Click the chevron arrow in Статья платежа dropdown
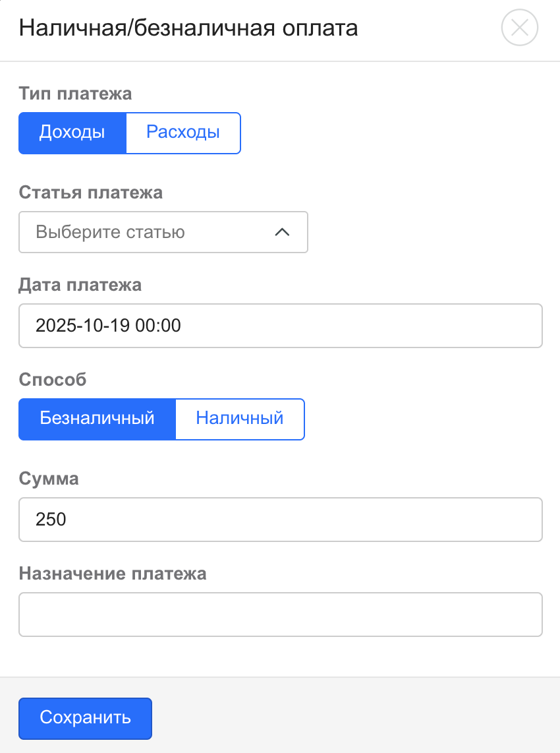Viewport: 560px width, 753px height. 282,232
